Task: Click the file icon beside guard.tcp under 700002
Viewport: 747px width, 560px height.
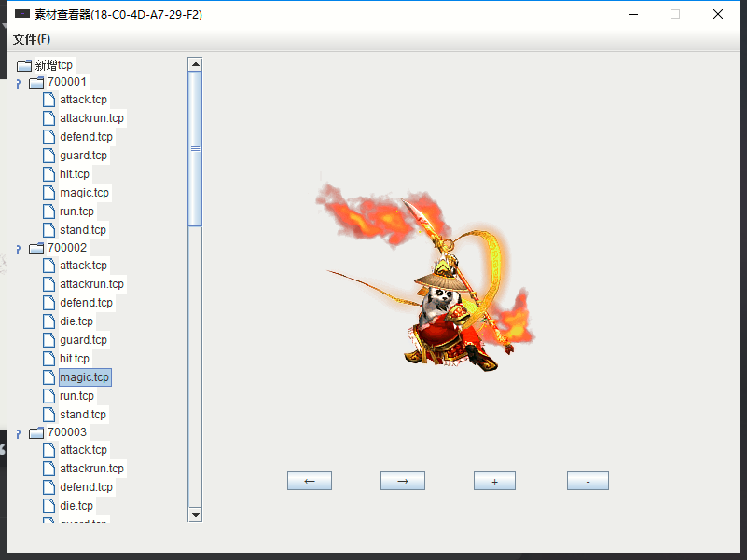Action: (48, 340)
